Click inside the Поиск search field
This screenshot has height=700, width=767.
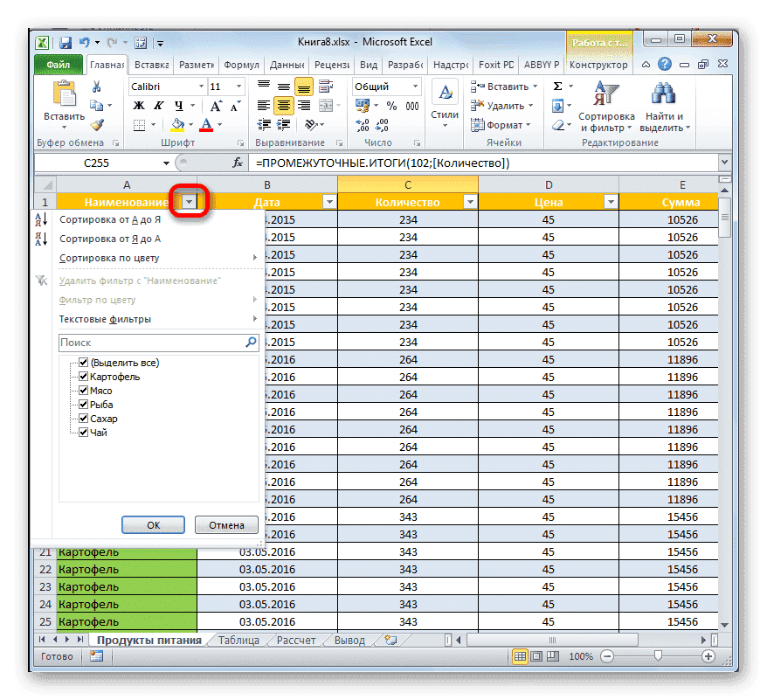coord(157,342)
